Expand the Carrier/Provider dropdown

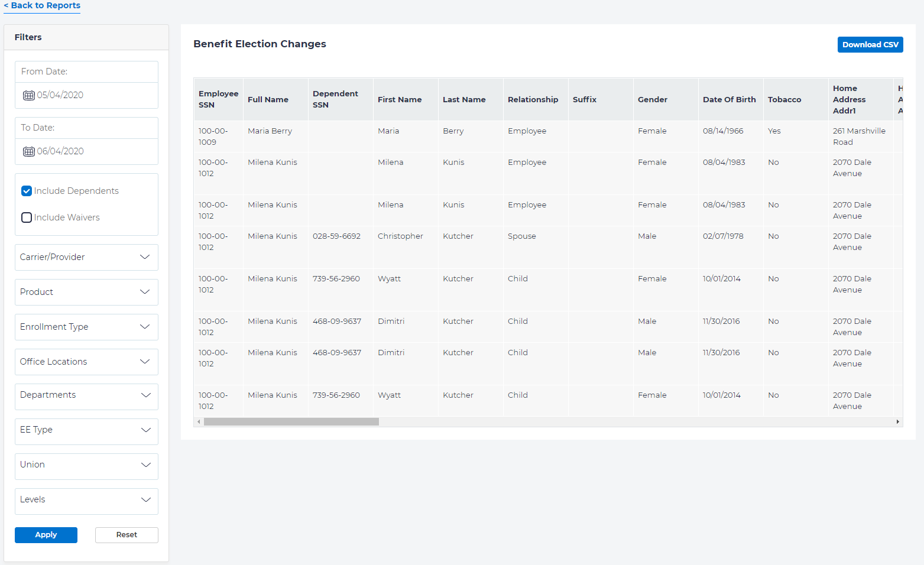click(86, 257)
